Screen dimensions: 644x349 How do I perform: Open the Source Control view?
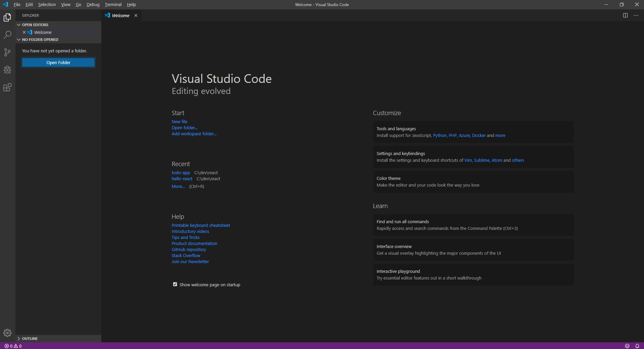(7, 52)
